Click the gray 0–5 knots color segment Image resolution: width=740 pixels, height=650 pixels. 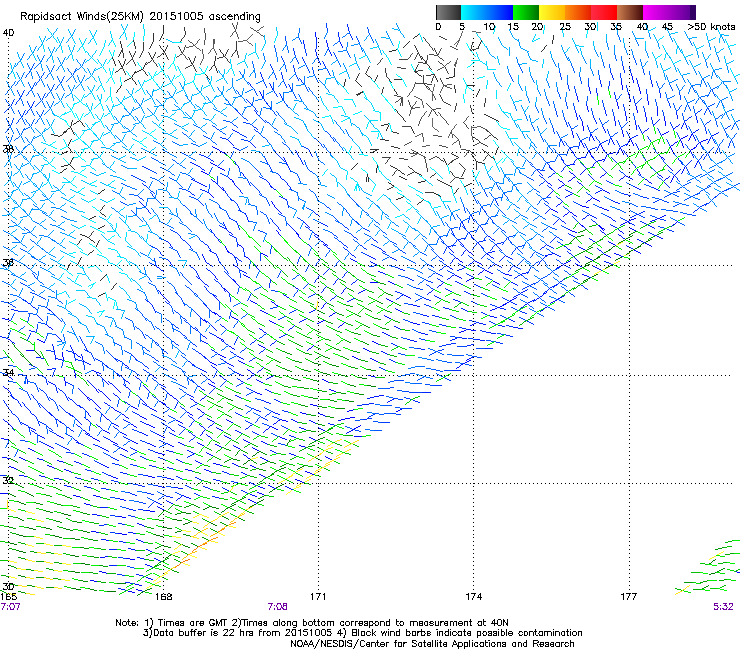point(448,12)
